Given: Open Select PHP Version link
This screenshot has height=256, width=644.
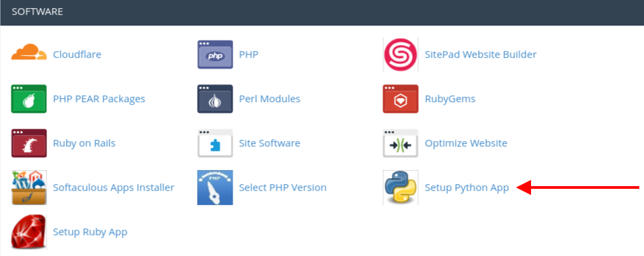Looking at the screenshot, I should point(282,187).
